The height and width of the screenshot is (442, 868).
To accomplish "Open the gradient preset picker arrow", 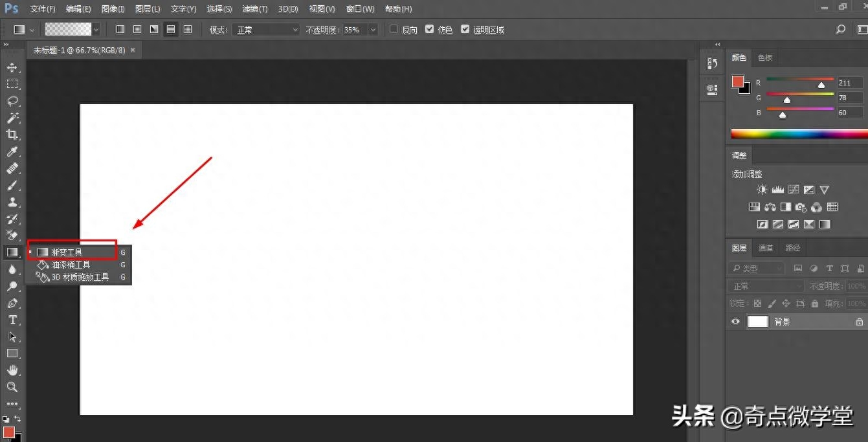I will tap(96, 30).
